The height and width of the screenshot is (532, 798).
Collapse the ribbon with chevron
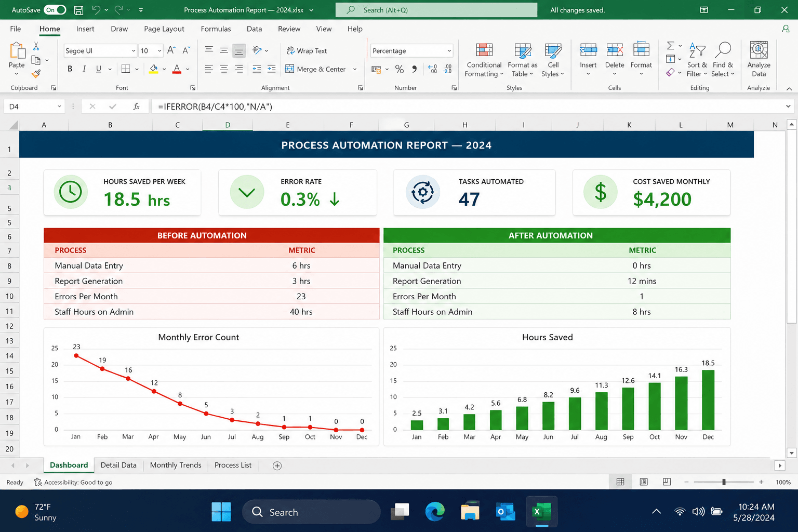point(789,89)
